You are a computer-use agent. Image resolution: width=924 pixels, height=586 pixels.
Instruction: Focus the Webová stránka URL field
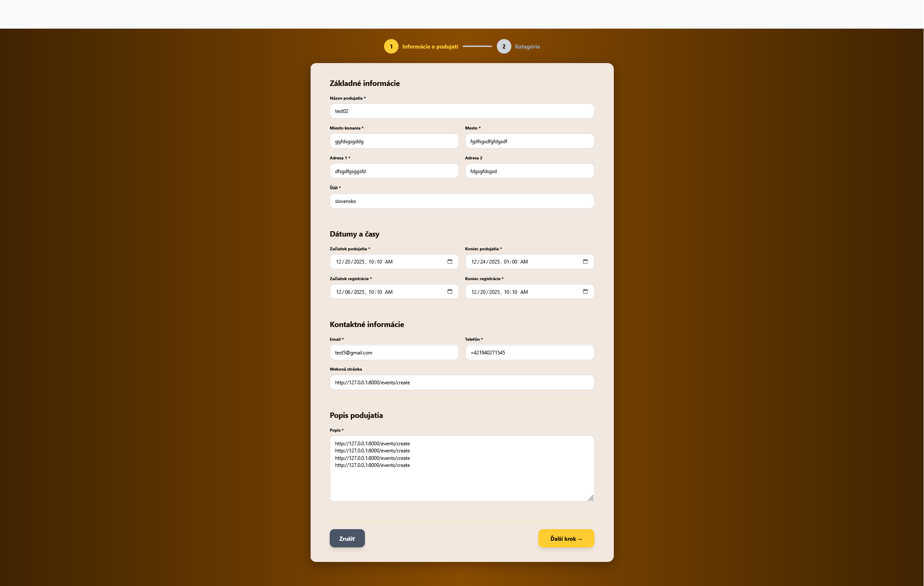pyautogui.click(x=462, y=383)
